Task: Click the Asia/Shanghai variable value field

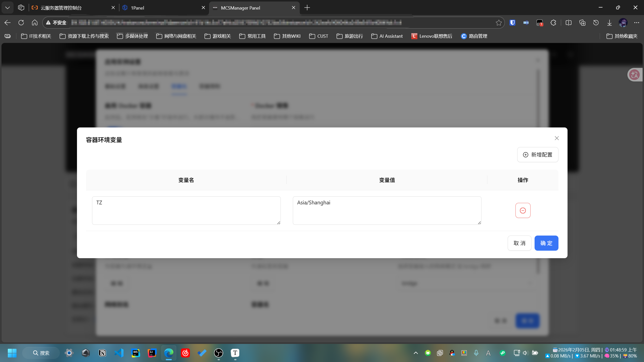Action: pyautogui.click(x=387, y=210)
